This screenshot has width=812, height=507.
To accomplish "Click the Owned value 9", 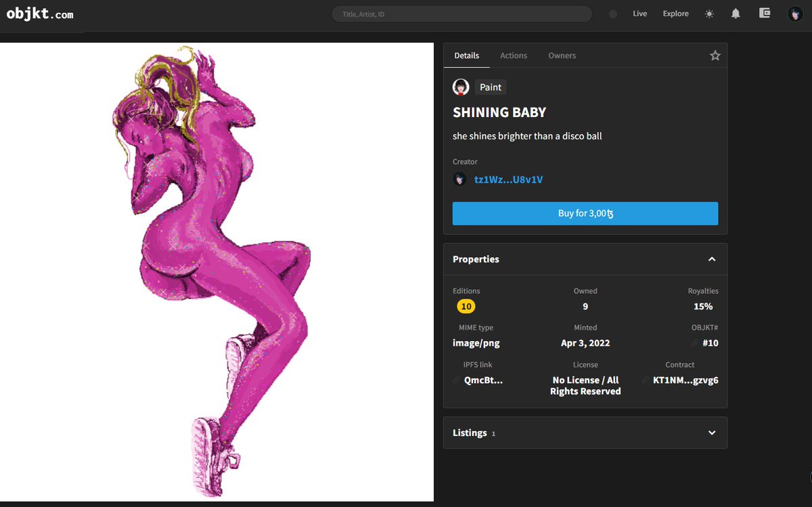I will [x=585, y=307].
